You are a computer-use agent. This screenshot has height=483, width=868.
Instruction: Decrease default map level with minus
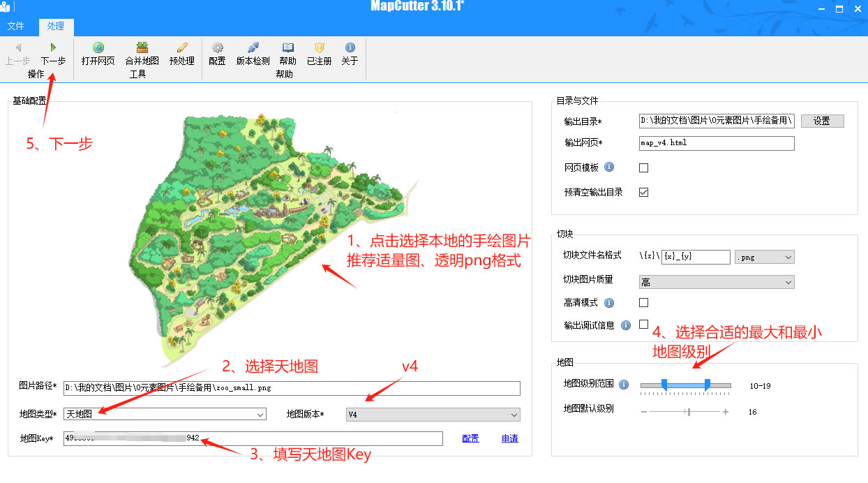point(644,412)
